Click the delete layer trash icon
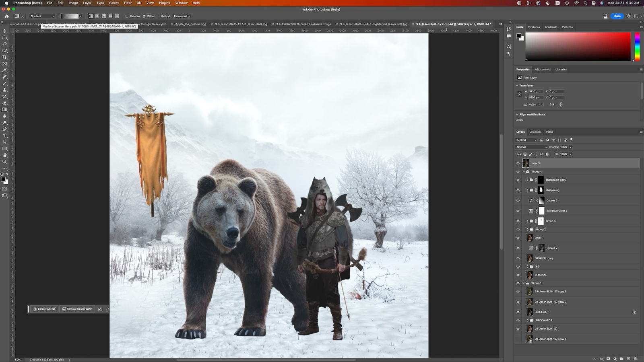The height and width of the screenshot is (362, 644). (x=636, y=358)
